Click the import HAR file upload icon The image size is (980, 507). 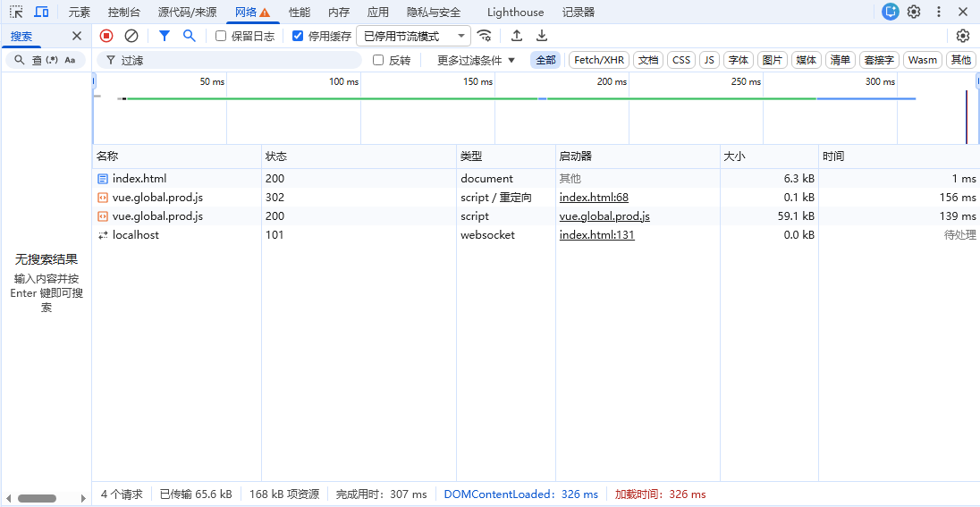517,36
